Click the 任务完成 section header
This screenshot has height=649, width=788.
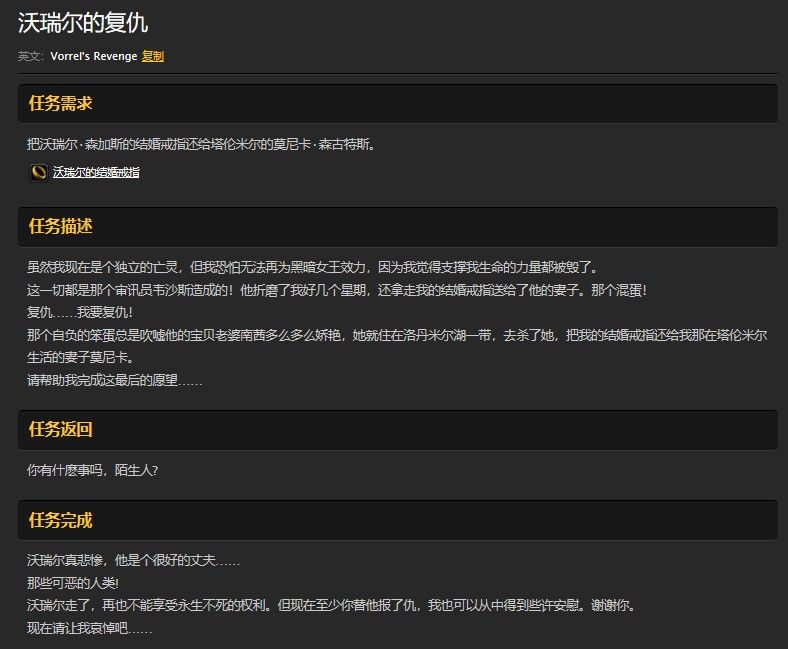tap(398, 520)
